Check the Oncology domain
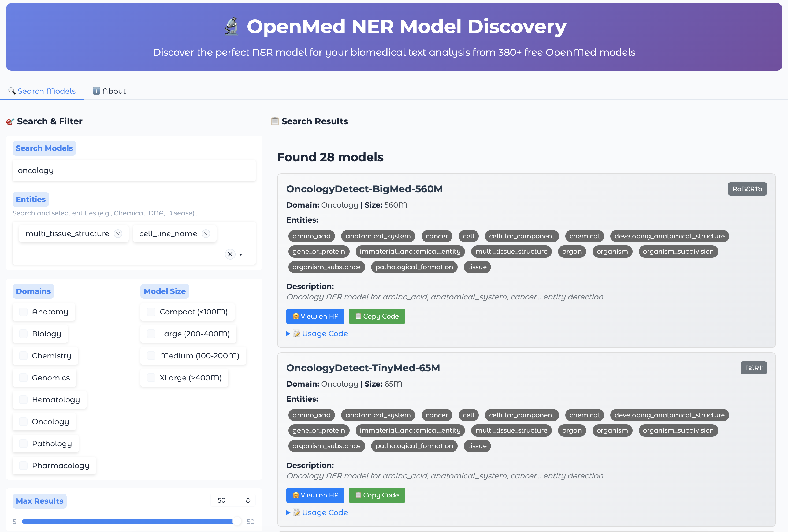Image resolution: width=788 pixels, height=532 pixels. (23, 422)
